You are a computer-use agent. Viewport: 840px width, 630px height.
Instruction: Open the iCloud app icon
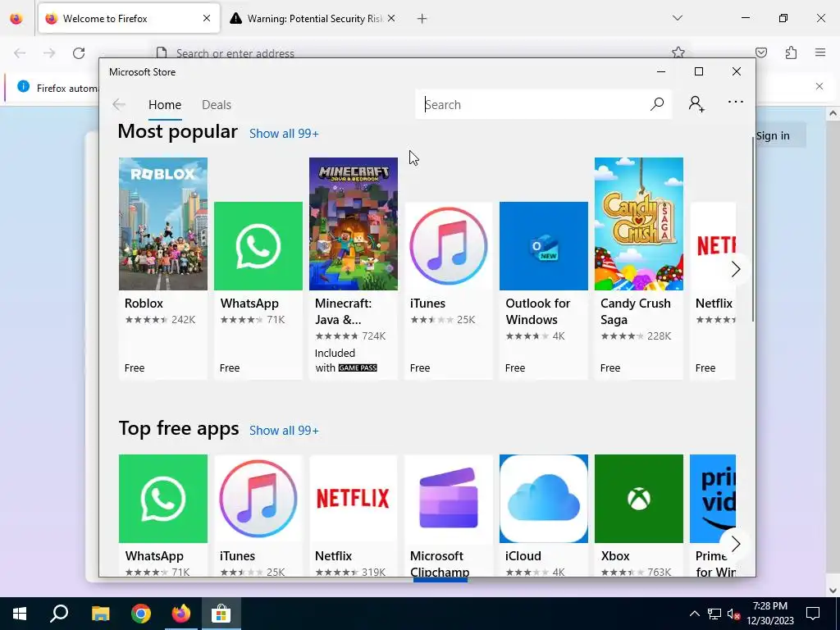[x=544, y=499]
